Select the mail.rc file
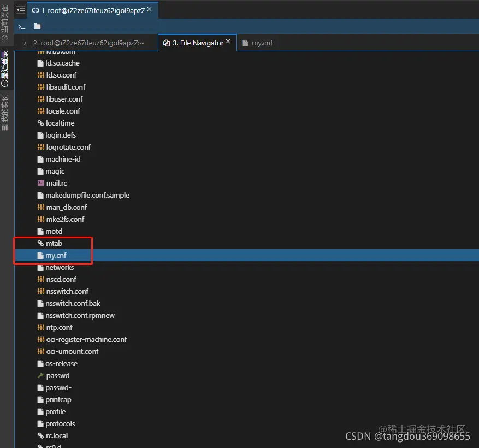Viewport: 479px width, 448px height. pyautogui.click(x=56, y=184)
